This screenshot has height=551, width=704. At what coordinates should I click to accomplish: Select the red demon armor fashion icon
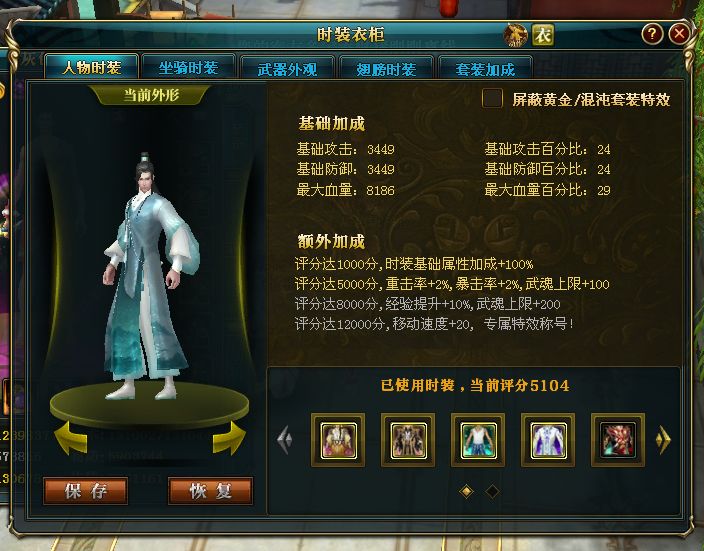pyautogui.click(x=618, y=440)
